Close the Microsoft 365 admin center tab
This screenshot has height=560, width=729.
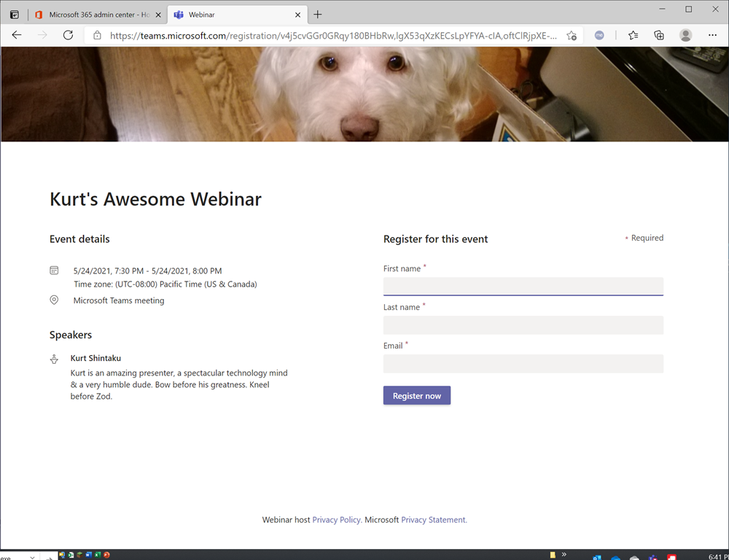point(158,15)
